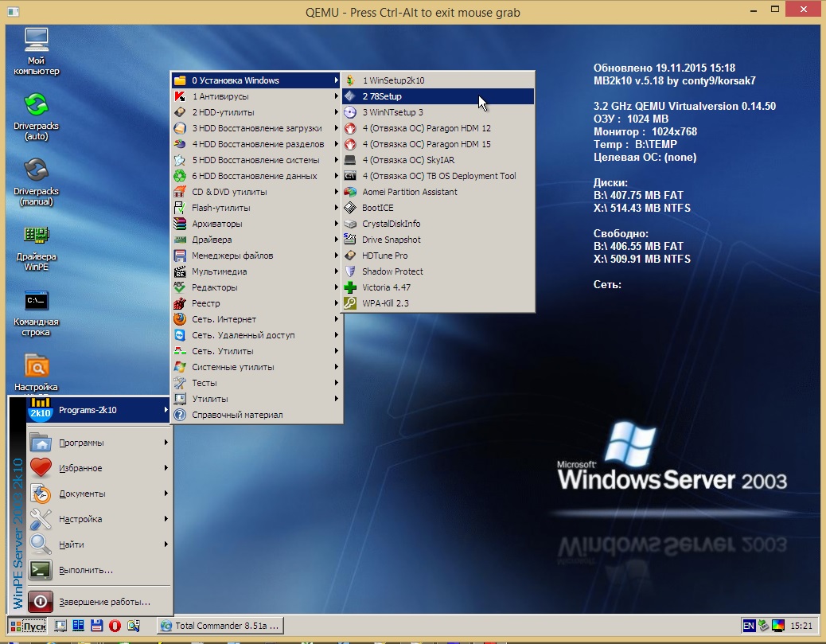Click the WinNTsetup 3 icon
Screen dimensions: 826x644
[x=350, y=112]
